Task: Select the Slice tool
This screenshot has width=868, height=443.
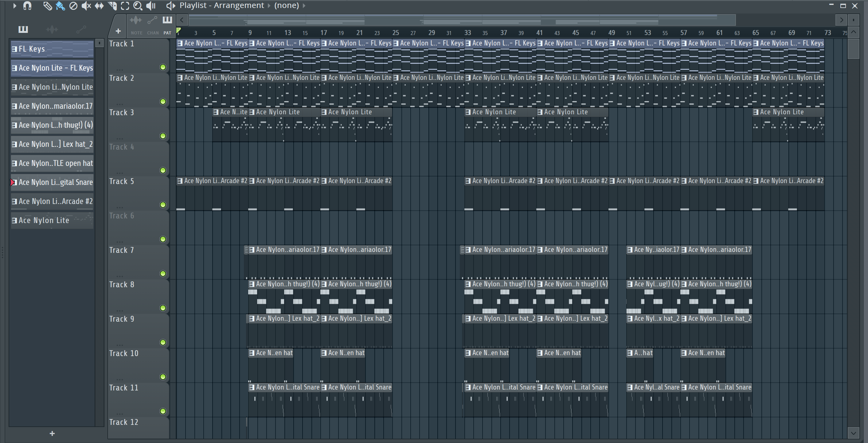Action: click(x=112, y=6)
